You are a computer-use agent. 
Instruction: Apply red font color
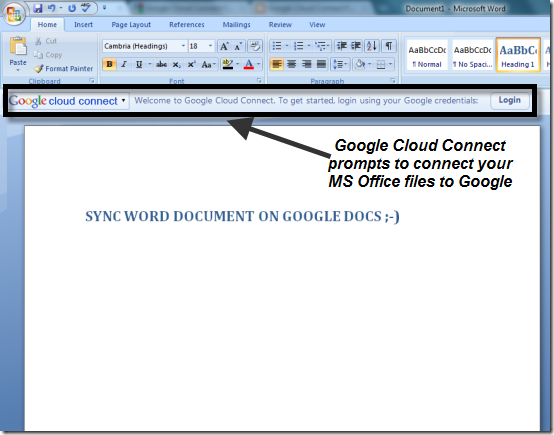point(249,64)
